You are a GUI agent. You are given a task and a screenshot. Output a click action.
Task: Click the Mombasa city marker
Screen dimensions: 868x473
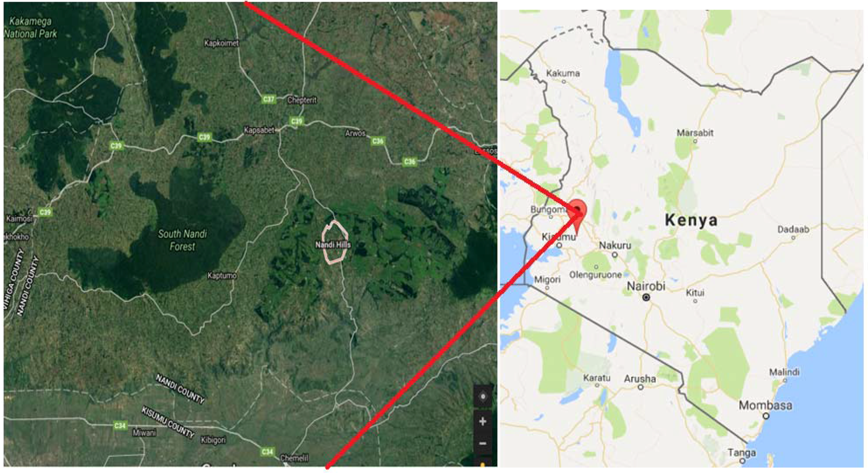(766, 416)
